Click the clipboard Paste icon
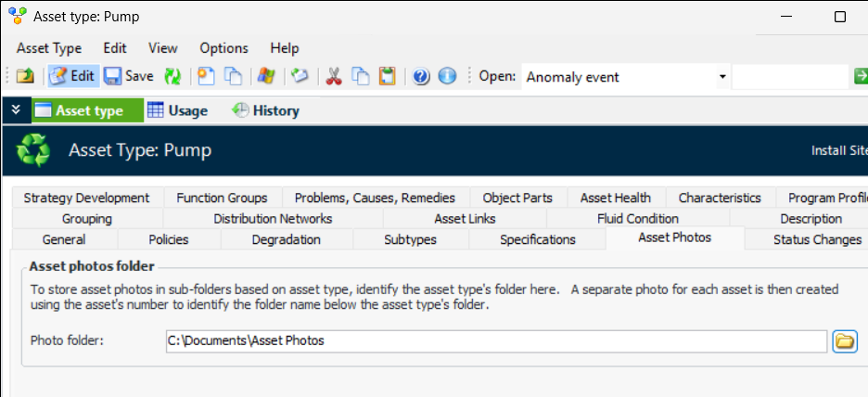Image resolution: width=868 pixels, height=397 pixels. pyautogui.click(x=388, y=76)
